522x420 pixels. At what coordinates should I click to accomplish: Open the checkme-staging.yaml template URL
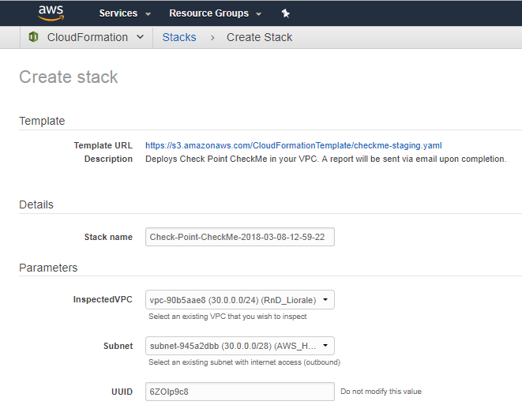pos(293,145)
